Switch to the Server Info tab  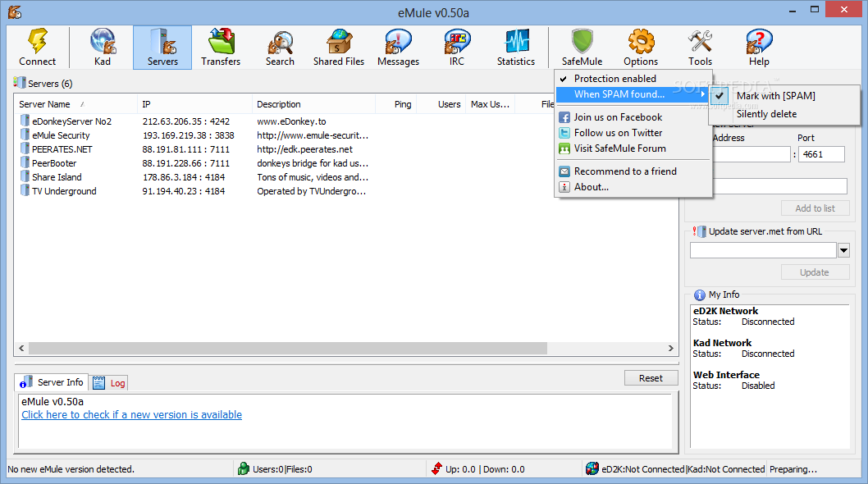point(52,382)
